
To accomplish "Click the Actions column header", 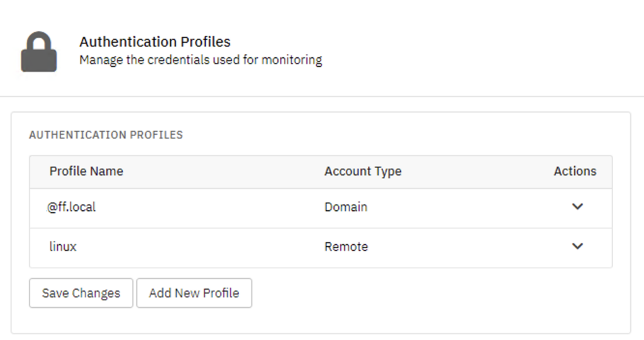I will (575, 171).
